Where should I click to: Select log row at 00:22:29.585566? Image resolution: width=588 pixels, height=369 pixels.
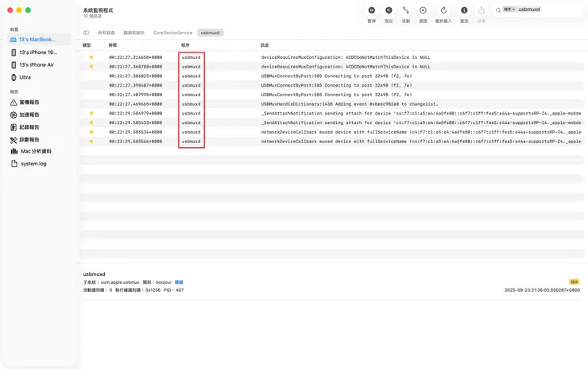click(x=332, y=142)
